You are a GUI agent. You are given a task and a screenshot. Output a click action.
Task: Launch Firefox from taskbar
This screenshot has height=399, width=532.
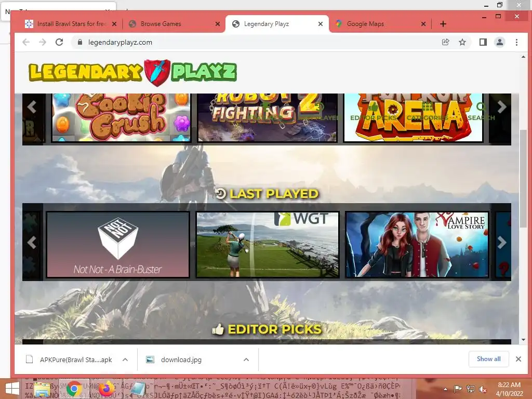pyautogui.click(x=107, y=389)
